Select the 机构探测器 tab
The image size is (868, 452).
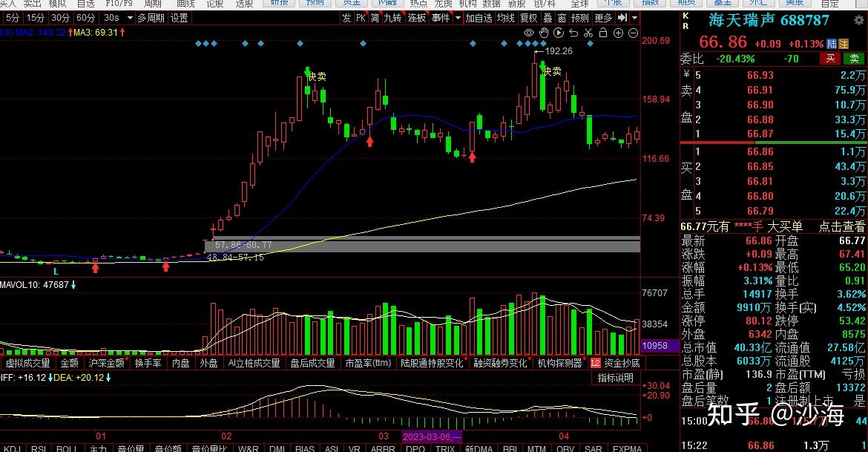559,364
